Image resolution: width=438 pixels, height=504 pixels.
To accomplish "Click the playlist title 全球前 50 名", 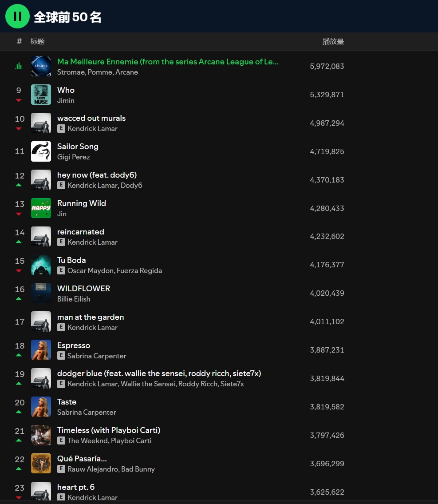I will click(x=67, y=17).
